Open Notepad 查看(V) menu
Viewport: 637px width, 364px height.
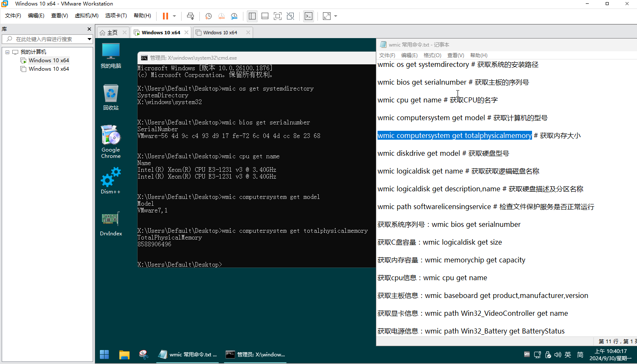[455, 55]
